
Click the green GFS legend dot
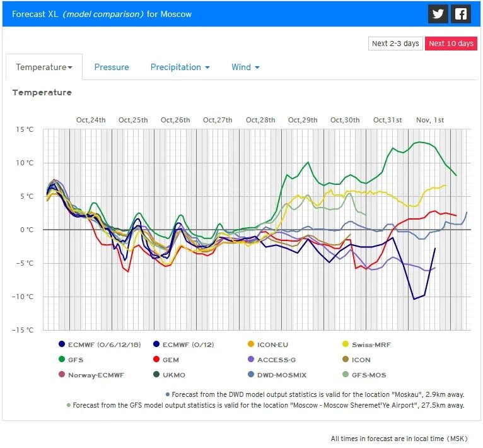[62, 359]
